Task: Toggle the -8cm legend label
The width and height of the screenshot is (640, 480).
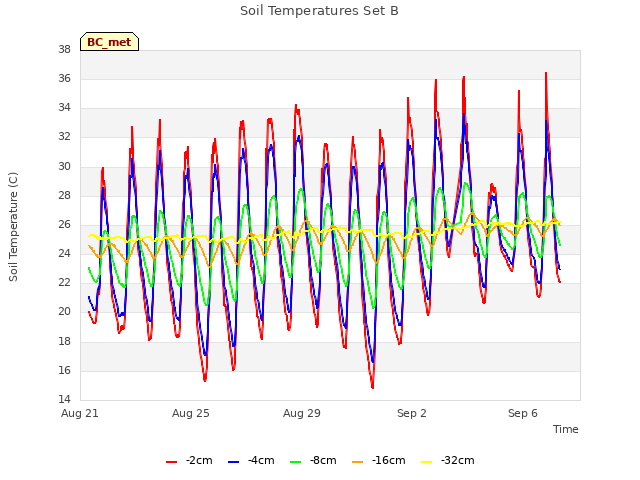Action: click(323, 460)
